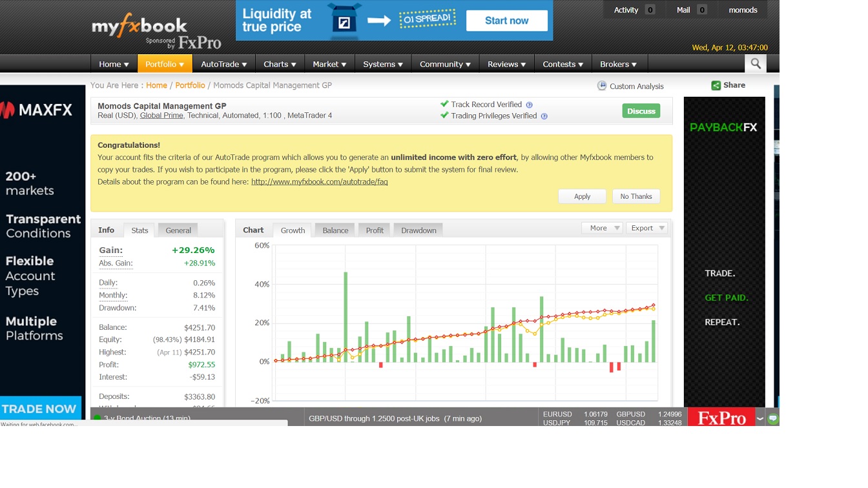Open the green chat bubble icon in bottom bar
The image size is (868, 488).
click(x=773, y=418)
